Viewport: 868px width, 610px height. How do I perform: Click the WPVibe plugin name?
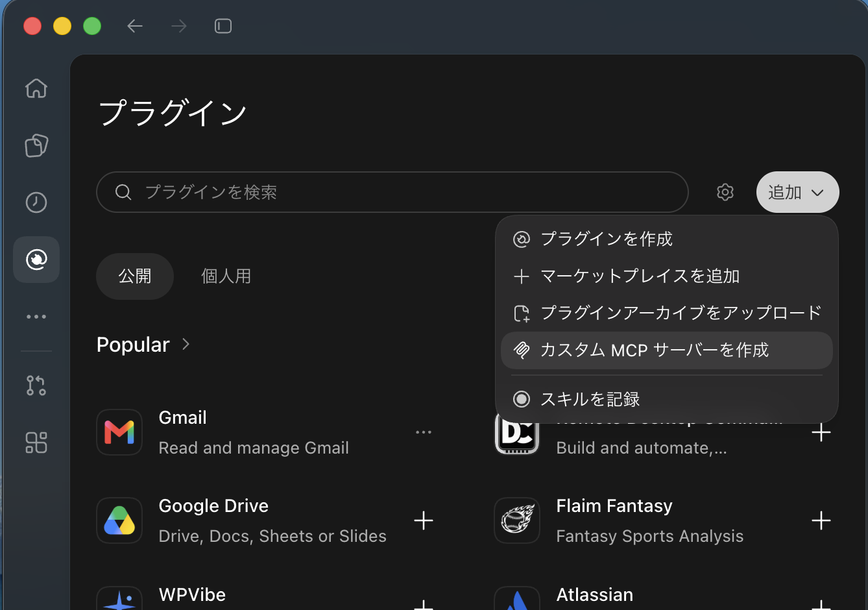pyautogui.click(x=192, y=594)
